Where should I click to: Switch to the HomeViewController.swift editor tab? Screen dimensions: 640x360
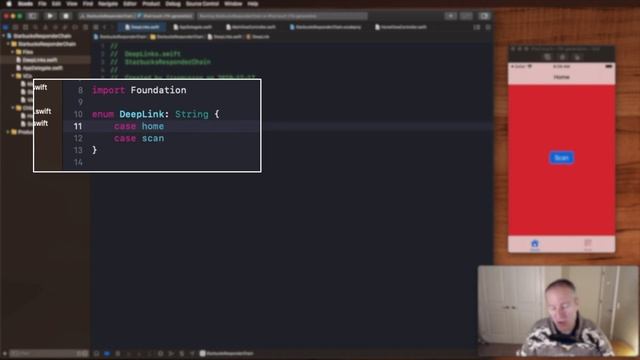click(401, 27)
